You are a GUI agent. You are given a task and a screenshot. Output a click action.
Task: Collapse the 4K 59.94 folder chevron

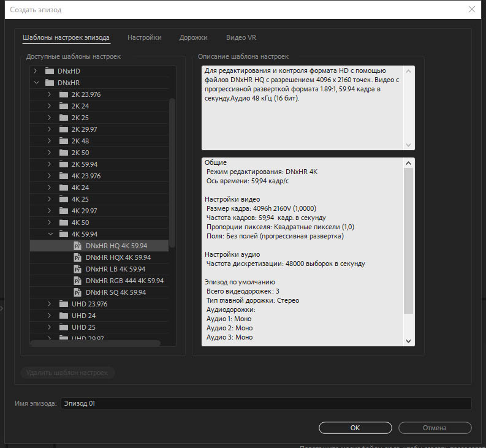(x=50, y=234)
